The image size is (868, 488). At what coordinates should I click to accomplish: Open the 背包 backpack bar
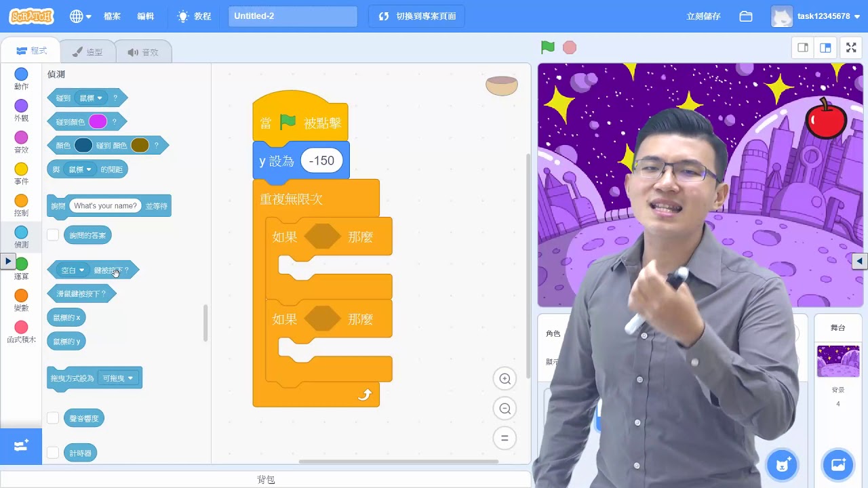(266, 479)
